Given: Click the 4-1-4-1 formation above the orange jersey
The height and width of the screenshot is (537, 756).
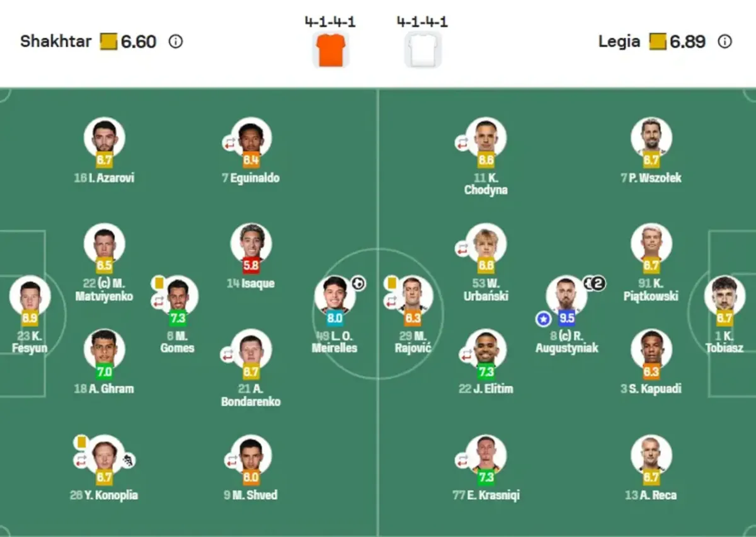Looking at the screenshot, I should click(x=330, y=22).
